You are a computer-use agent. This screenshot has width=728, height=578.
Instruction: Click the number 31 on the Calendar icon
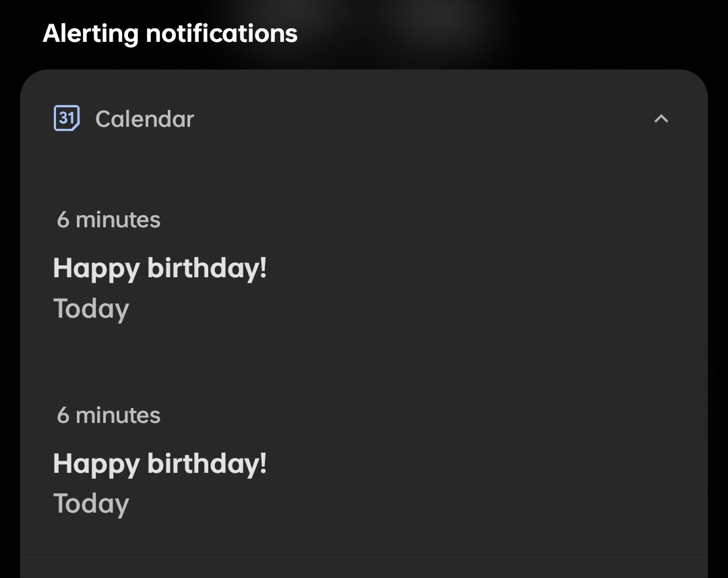click(x=65, y=118)
